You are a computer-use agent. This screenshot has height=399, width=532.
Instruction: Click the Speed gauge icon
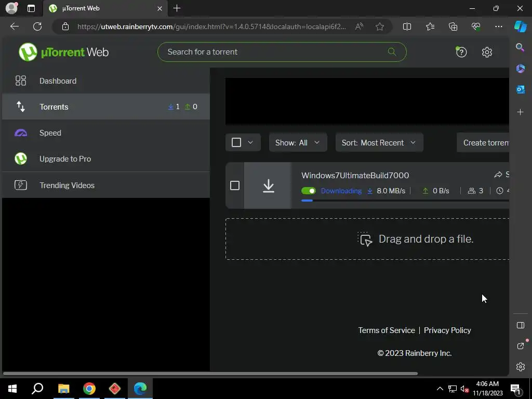click(x=21, y=132)
